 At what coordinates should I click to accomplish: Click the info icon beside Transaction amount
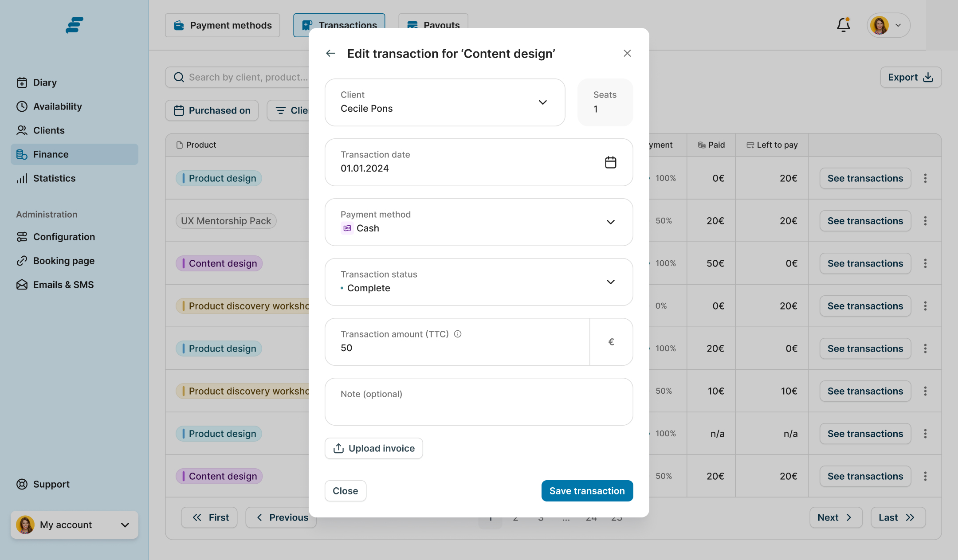pos(458,334)
